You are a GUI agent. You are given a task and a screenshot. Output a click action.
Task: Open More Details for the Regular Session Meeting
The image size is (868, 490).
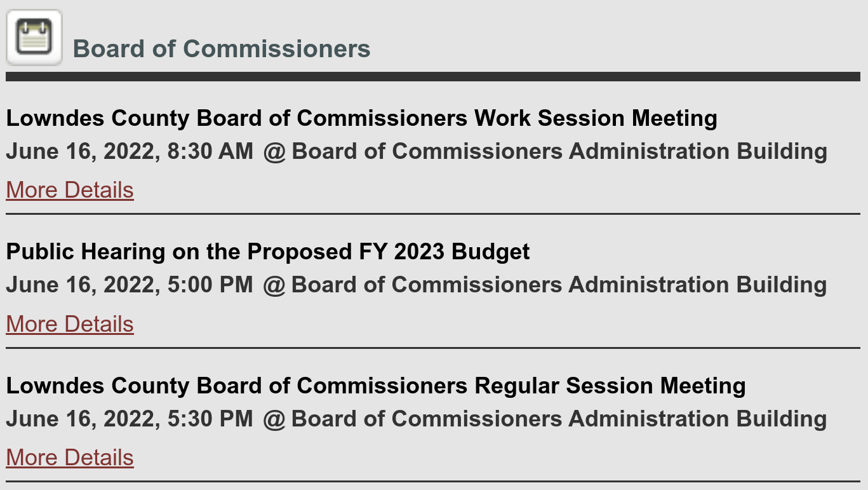(69, 458)
